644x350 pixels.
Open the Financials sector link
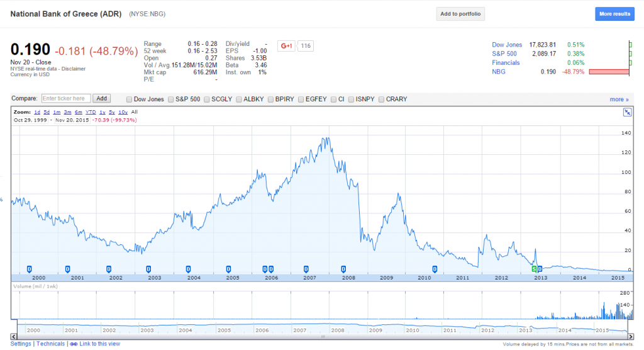click(506, 63)
